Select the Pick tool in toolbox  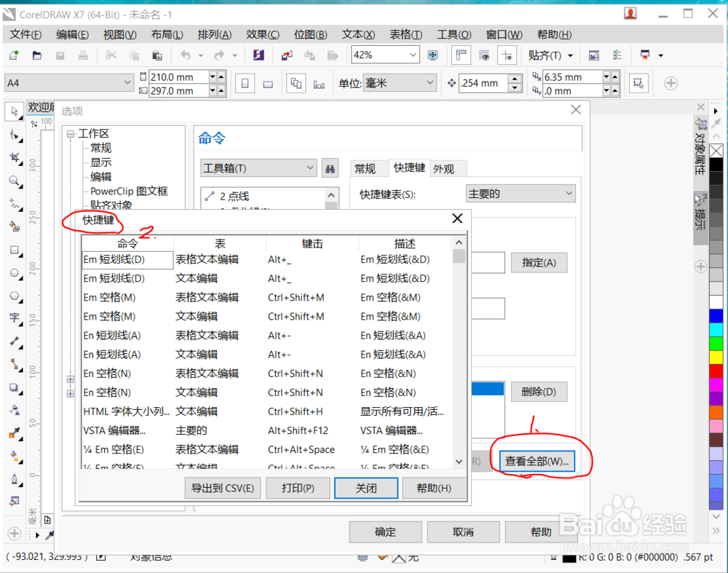pos(15,111)
